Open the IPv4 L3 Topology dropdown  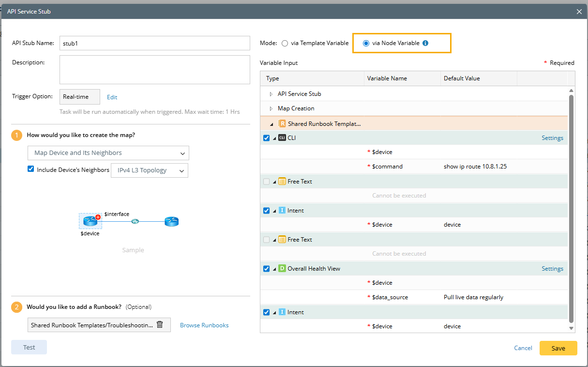pyautogui.click(x=149, y=170)
